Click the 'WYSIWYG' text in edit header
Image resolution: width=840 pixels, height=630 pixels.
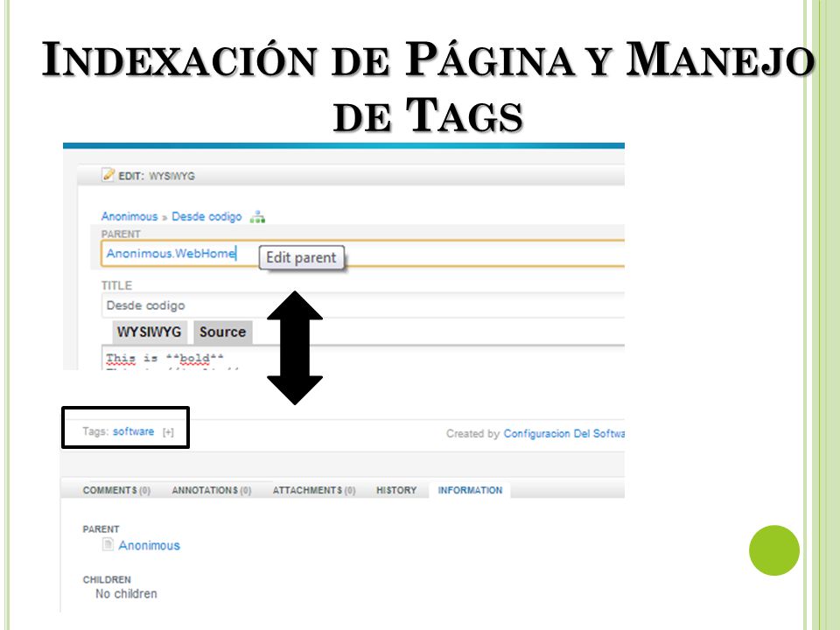171,176
